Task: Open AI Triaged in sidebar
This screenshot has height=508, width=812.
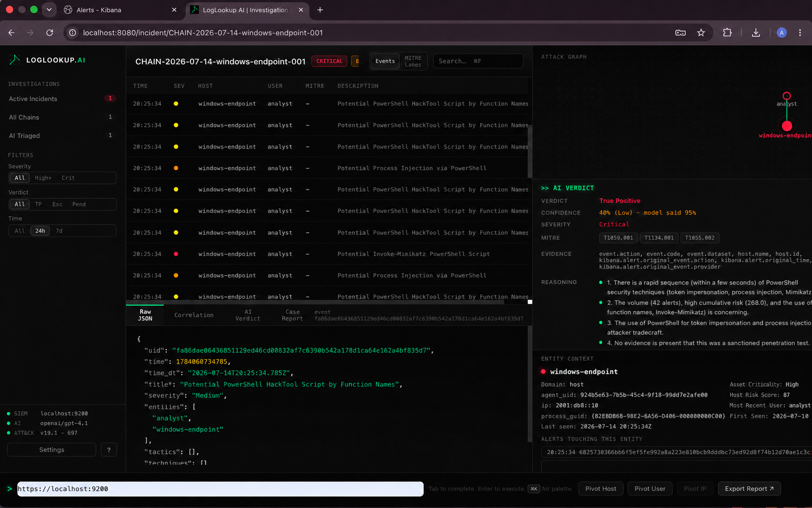Action: click(x=62, y=136)
